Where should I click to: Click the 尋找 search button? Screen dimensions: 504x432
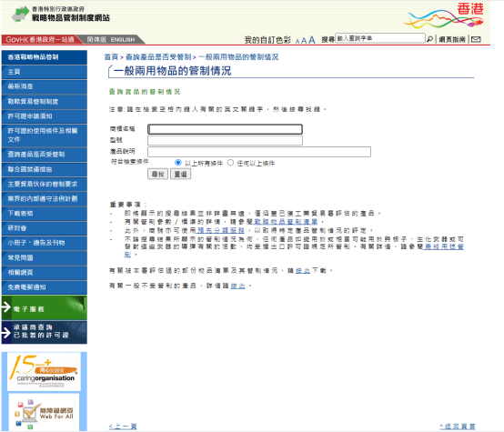157,175
